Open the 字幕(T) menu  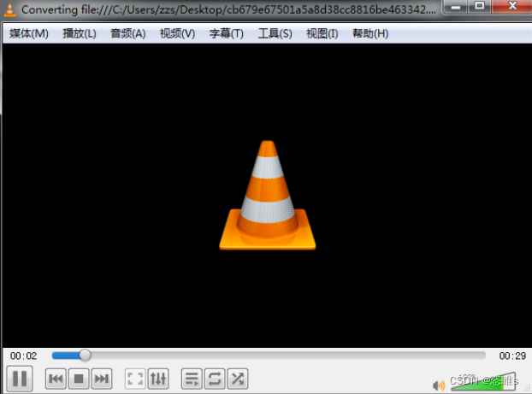point(227,33)
